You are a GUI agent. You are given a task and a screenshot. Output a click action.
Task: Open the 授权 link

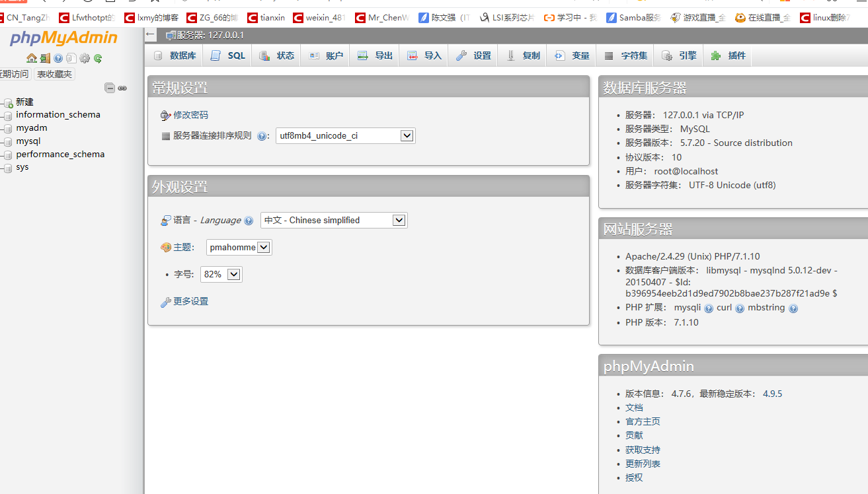click(x=634, y=477)
